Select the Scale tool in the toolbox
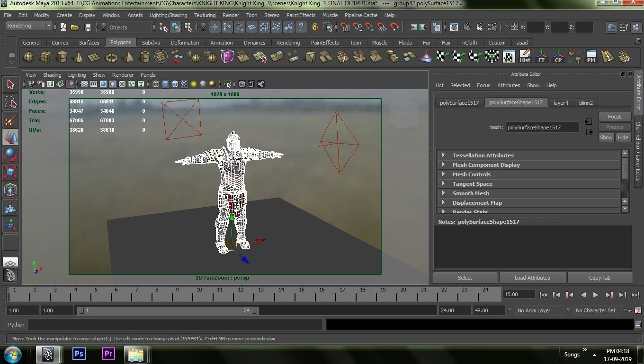 click(x=10, y=173)
